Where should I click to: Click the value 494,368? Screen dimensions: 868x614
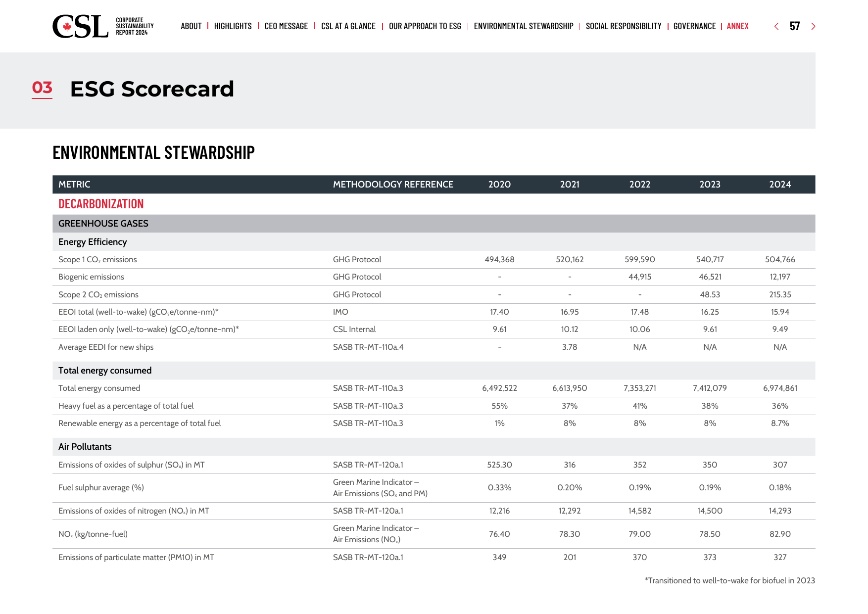[499, 260]
